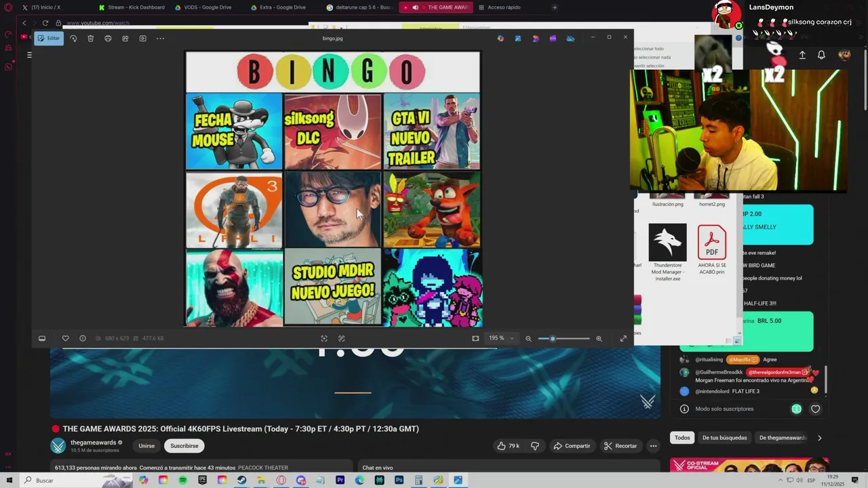The image size is (868, 488).
Task: Click Opera sidebar WhatsApp icon
Action: (x=8, y=66)
